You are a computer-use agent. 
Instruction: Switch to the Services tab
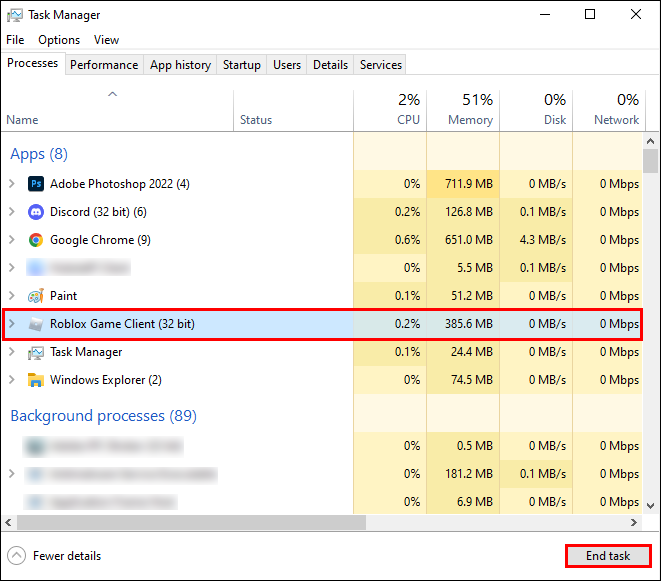point(380,65)
